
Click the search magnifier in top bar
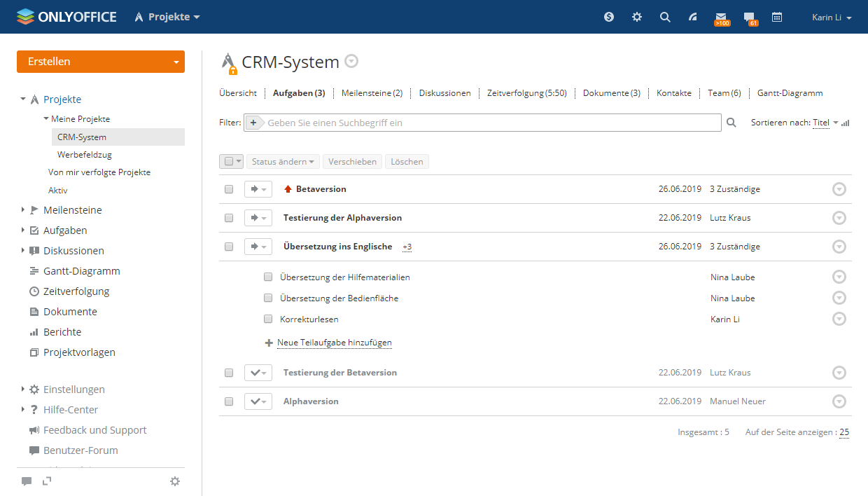point(665,17)
